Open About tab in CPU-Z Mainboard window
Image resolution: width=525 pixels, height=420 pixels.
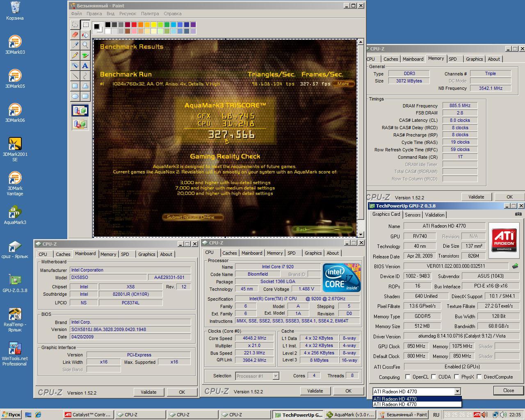pyautogui.click(x=166, y=254)
